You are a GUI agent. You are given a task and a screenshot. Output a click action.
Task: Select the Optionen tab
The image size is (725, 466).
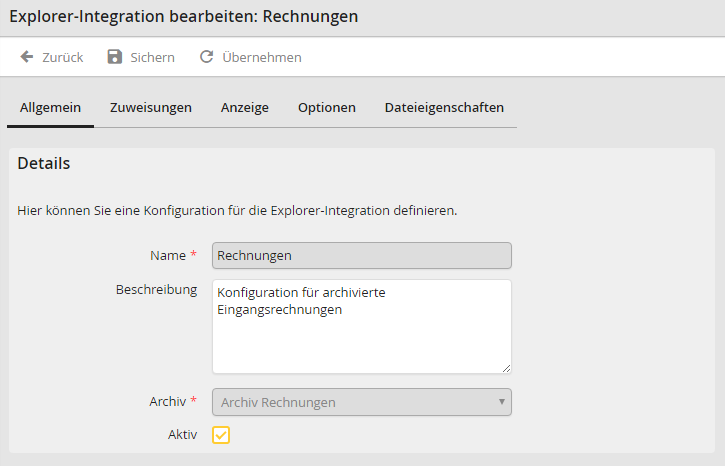point(327,108)
